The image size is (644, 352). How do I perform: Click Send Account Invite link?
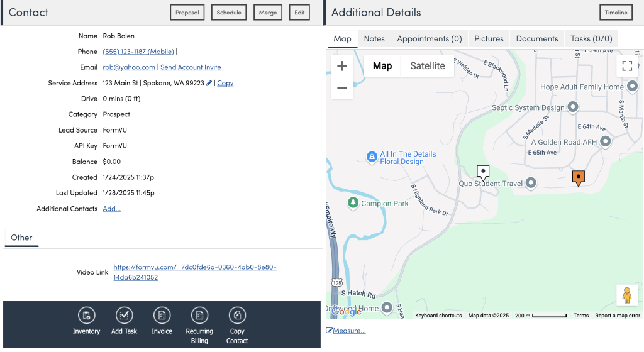point(191,67)
